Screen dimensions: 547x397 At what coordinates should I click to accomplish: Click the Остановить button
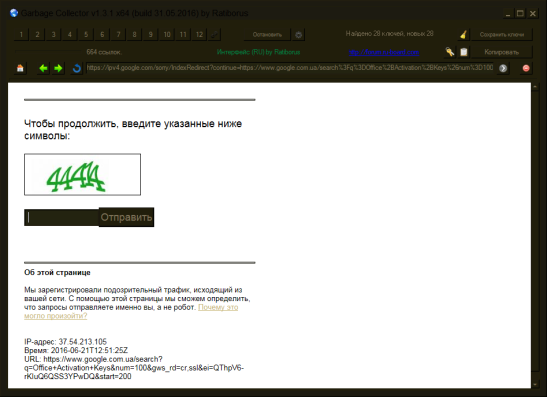(267, 35)
